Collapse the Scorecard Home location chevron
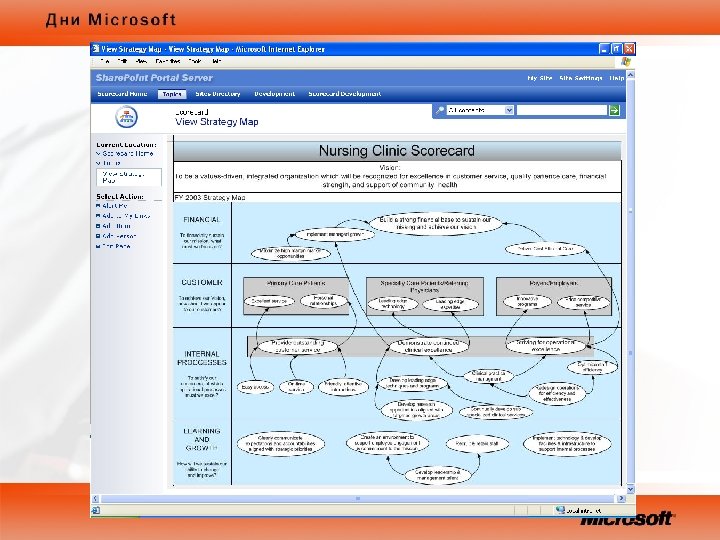Screen dimensions: 720x540 (x=98, y=153)
